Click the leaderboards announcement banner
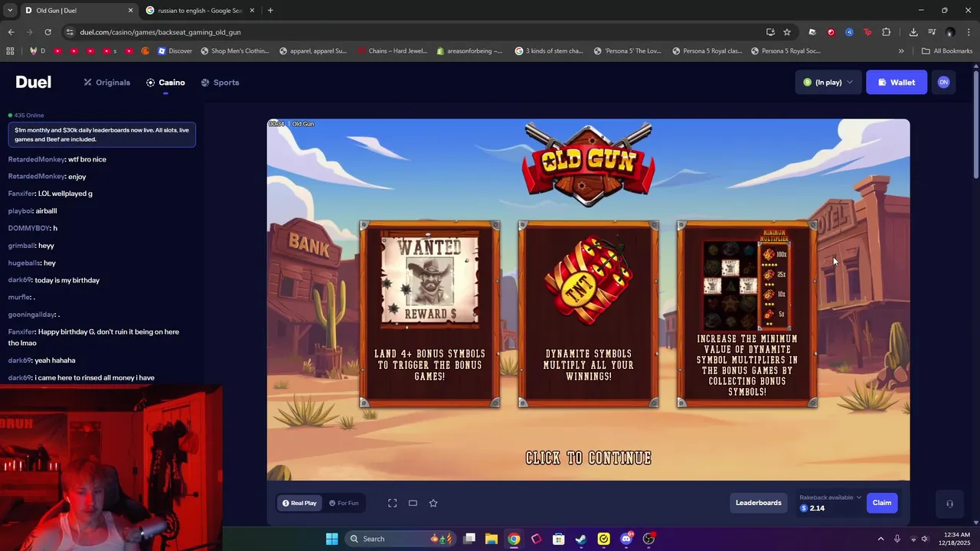 click(102, 135)
